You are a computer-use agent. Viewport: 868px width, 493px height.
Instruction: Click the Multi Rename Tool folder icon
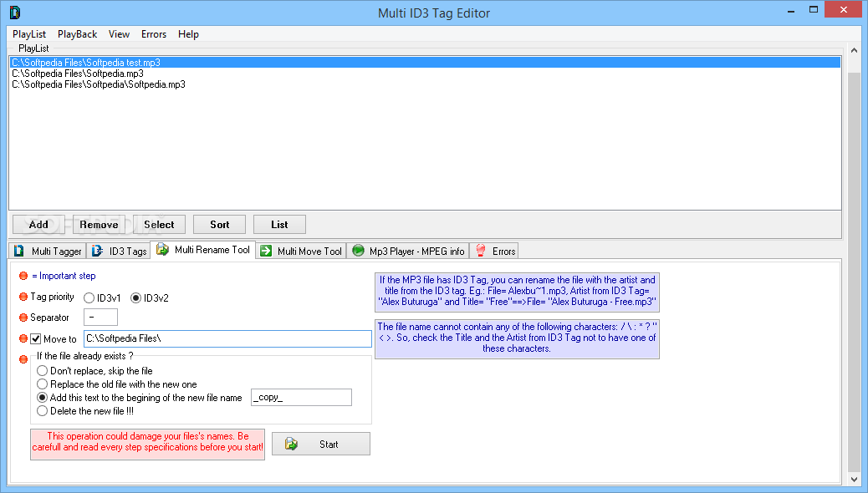[162, 250]
